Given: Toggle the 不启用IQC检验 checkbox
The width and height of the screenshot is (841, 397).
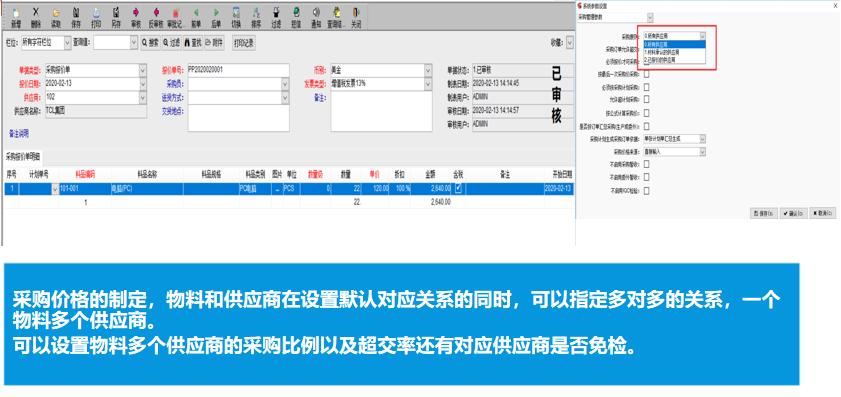Looking at the screenshot, I should [646, 191].
